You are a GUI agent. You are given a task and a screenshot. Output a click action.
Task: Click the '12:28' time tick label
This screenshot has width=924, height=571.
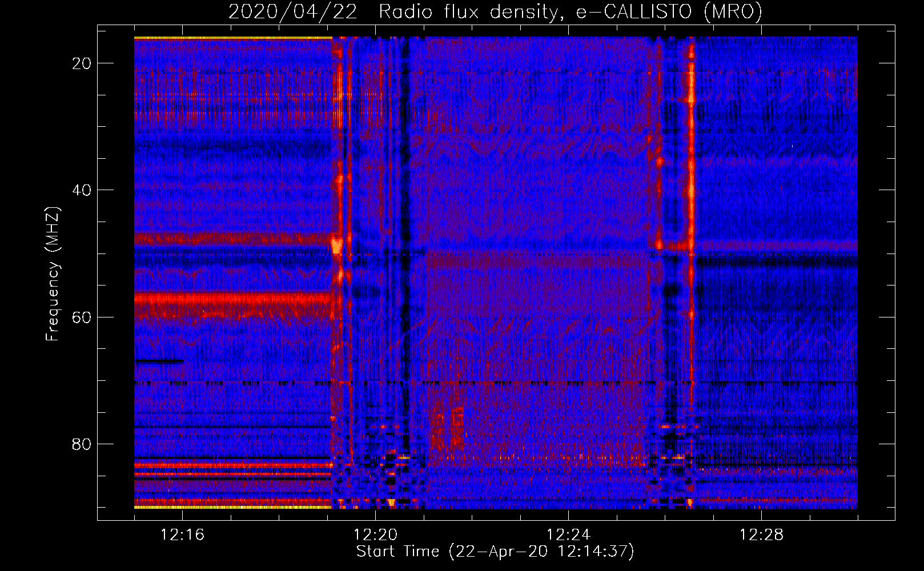pyautogui.click(x=761, y=535)
